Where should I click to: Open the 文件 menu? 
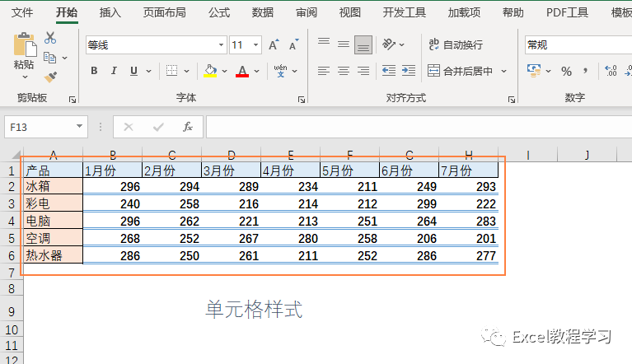(21, 12)
